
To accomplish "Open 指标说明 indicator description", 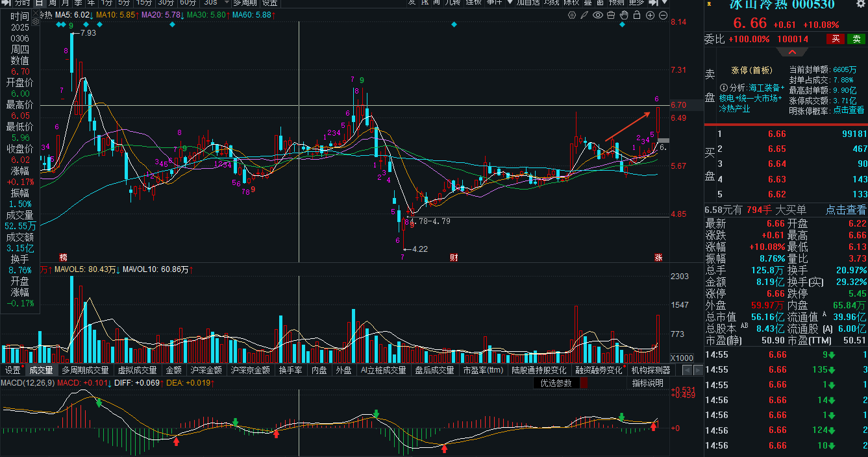I will (x=648, y=383).
